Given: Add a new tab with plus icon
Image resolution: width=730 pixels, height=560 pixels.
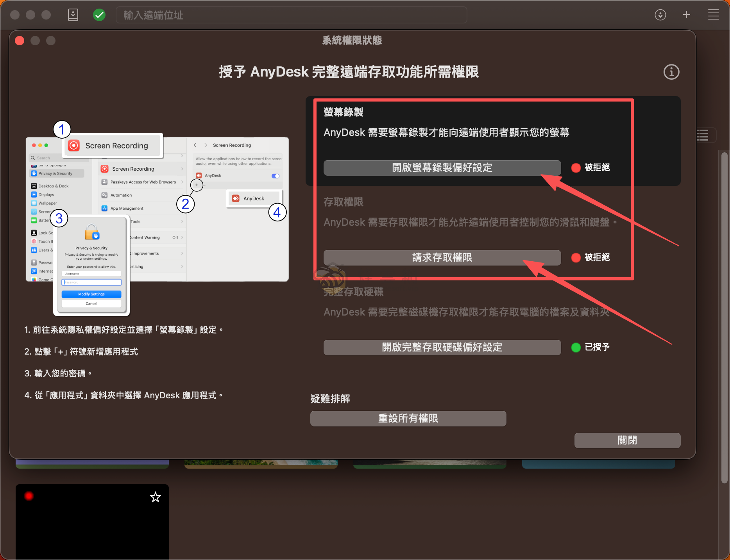Looking at the screenshot, I should tap(687, 15).
